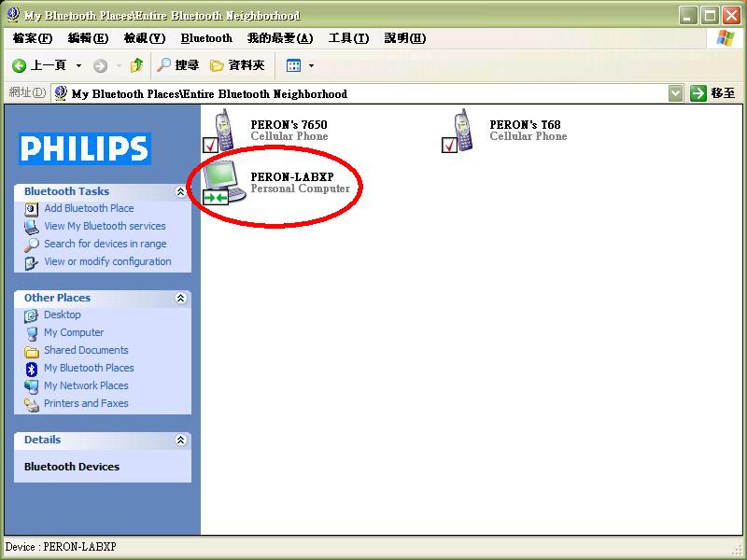Screen dimensions: 747x560
Task: Click the Search for devices magnifier icon
Action: coord(32,245)
